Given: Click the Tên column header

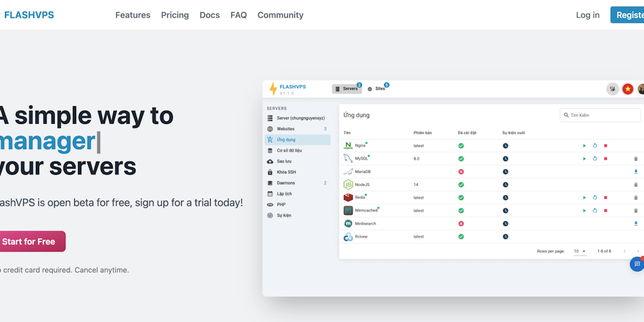Looking at the screenshot, I should tap(347, 133).
